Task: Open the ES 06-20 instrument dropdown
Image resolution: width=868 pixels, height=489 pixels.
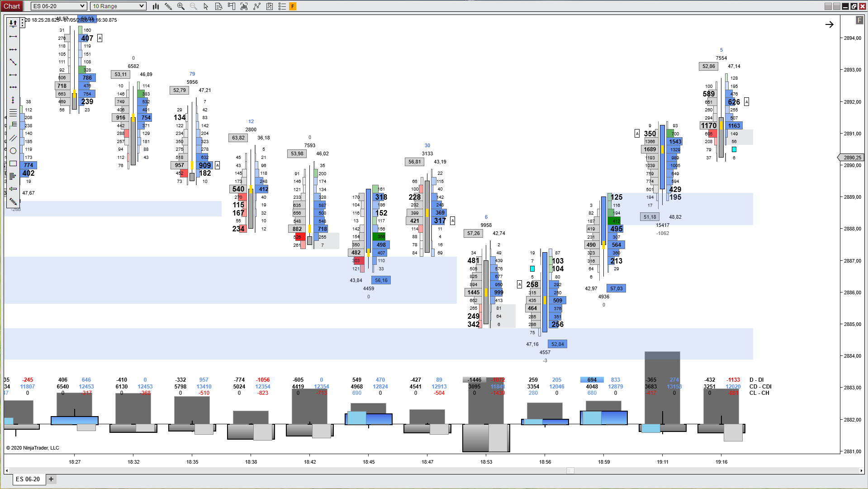Action: [x=59, y=6]
